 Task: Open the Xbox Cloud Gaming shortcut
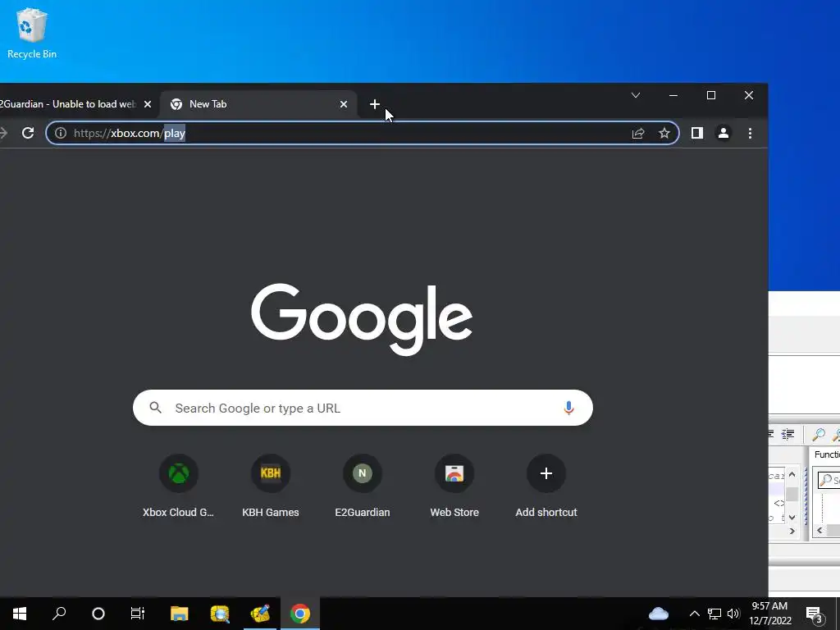point(178,486)
